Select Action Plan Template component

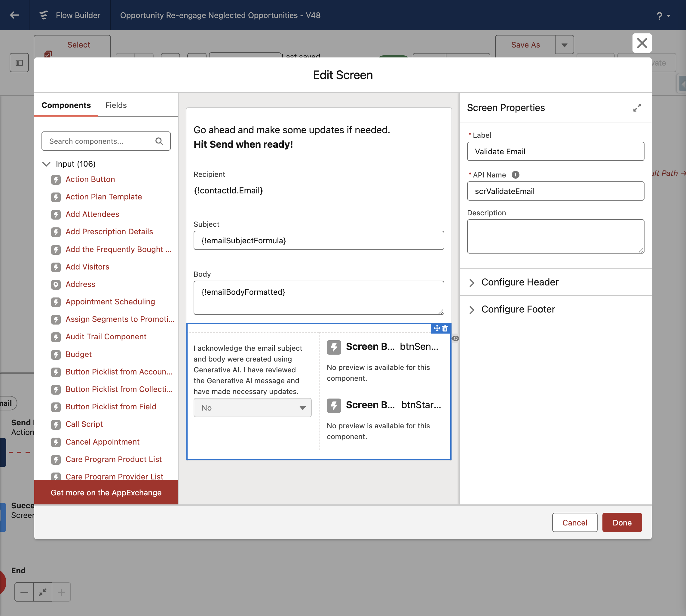[103, 197]
